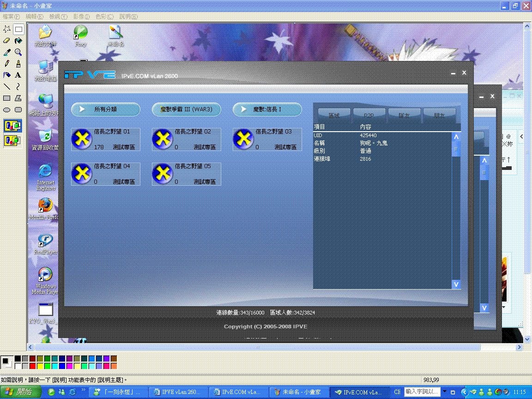This screenshot has width=532, height=399.
Task: Click the 魔獸:信長 I button
Action: click(267, 109)
